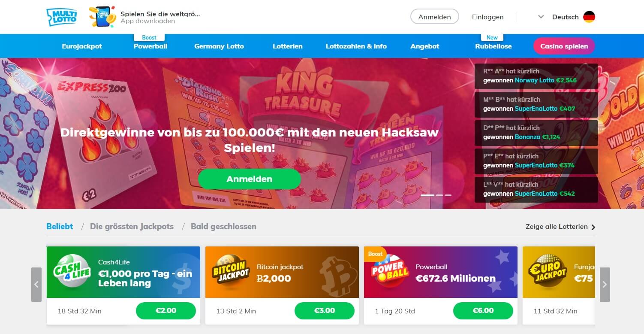Expand the Deutsch language dropdown

click(541, 17)
